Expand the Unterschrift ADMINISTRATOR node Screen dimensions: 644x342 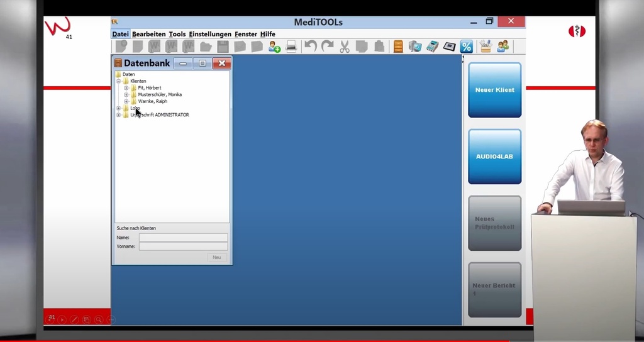coord(119,115)
